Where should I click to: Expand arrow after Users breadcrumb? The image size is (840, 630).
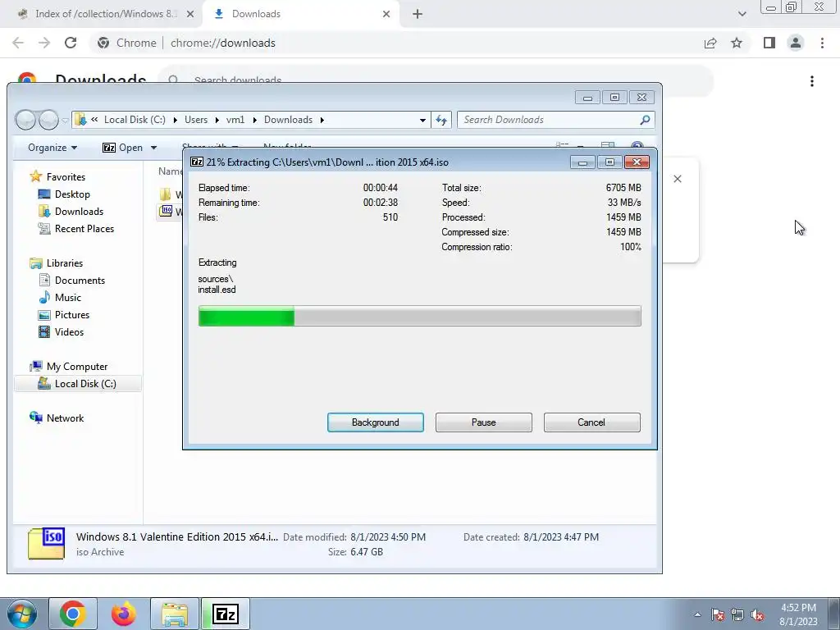pos(217,120)
